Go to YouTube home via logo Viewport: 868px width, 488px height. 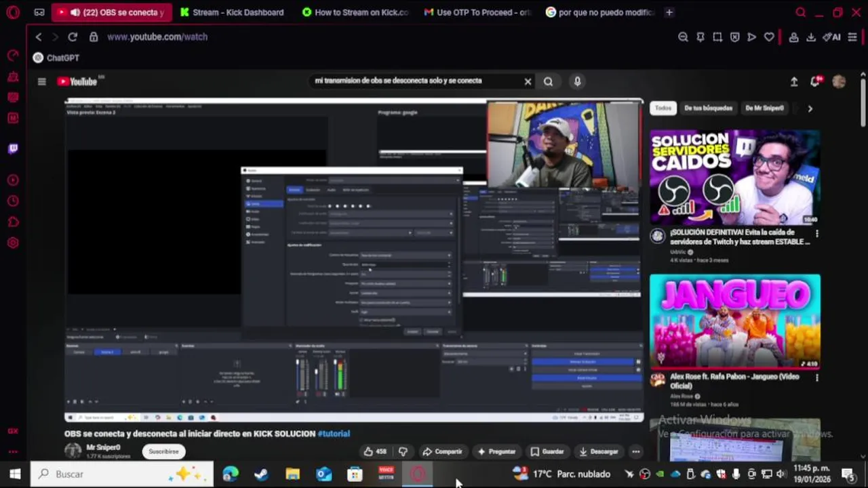tap(77, 81)
